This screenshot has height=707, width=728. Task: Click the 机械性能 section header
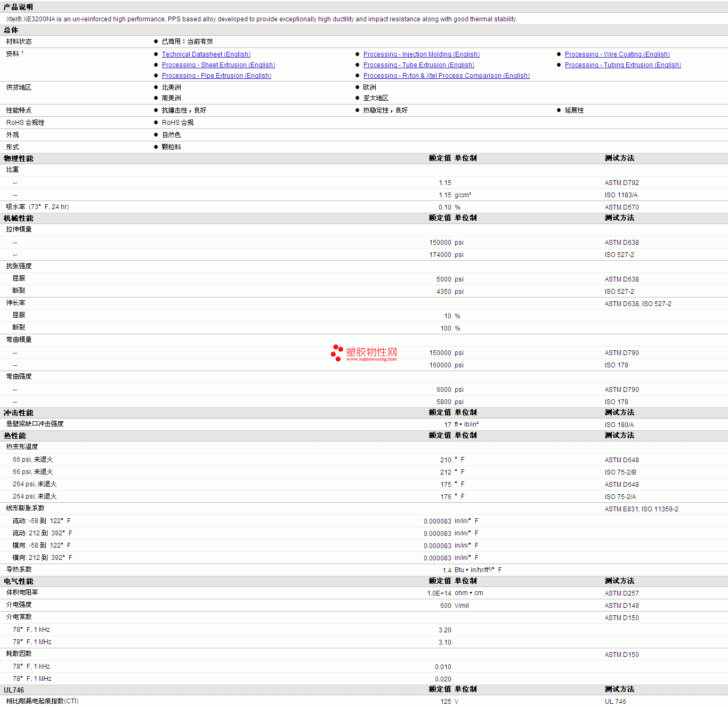[x=19, y=218]
